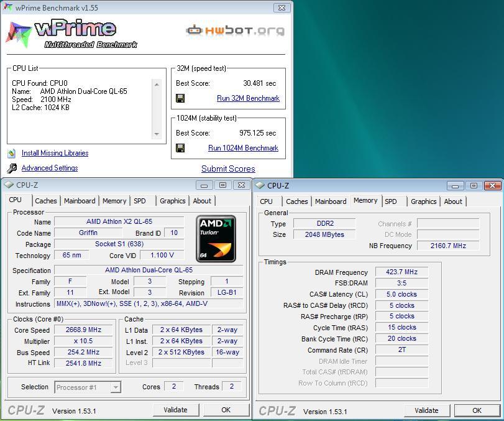The image size is (504, 421).
Task: Run the 1024M Benchmark
Action: pos(244,148)
